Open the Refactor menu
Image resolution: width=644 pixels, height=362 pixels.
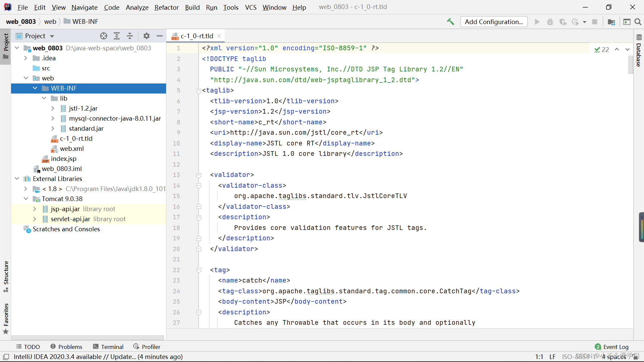(166, 7)
